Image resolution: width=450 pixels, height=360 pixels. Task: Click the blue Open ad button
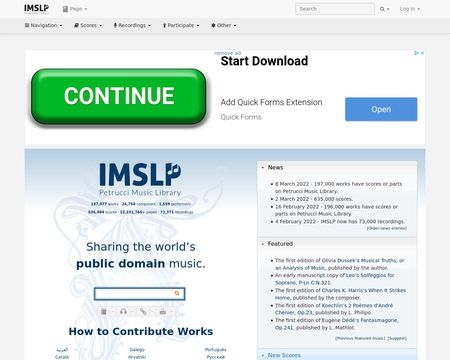tap(381, 109)
